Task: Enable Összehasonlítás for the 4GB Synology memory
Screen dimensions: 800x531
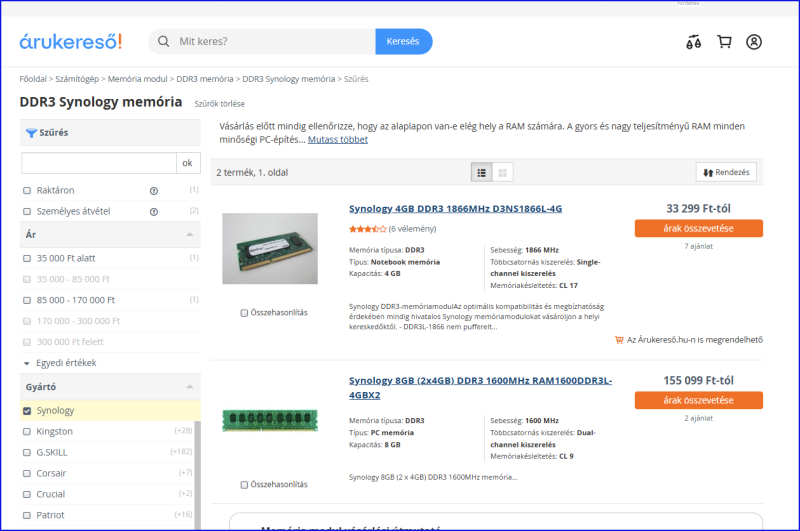Action: pyautogui.click(x=244, y=313)
